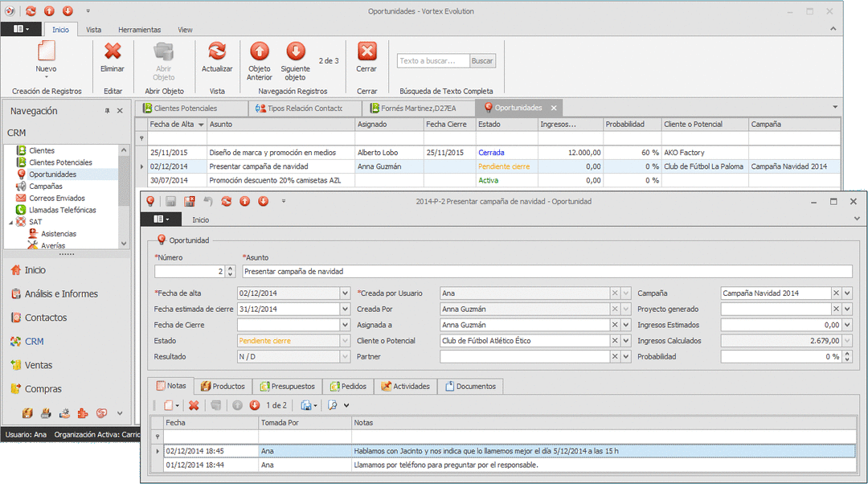The width and height of the screenshot is (868, 484).
Task: Click the red Eliminar icon
Action: [x=113, y=52]
